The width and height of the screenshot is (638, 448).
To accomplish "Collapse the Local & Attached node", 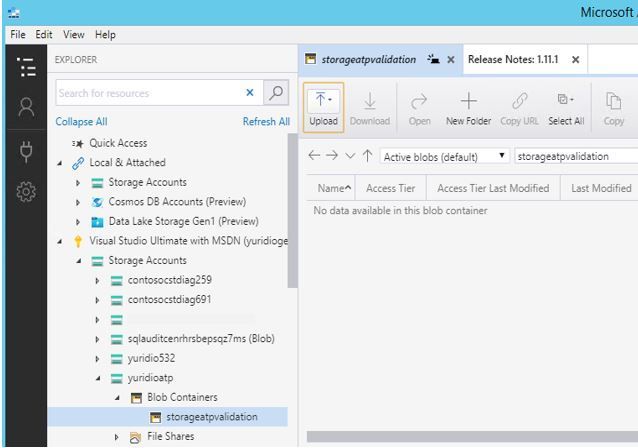I will click(x=60, y=163).
